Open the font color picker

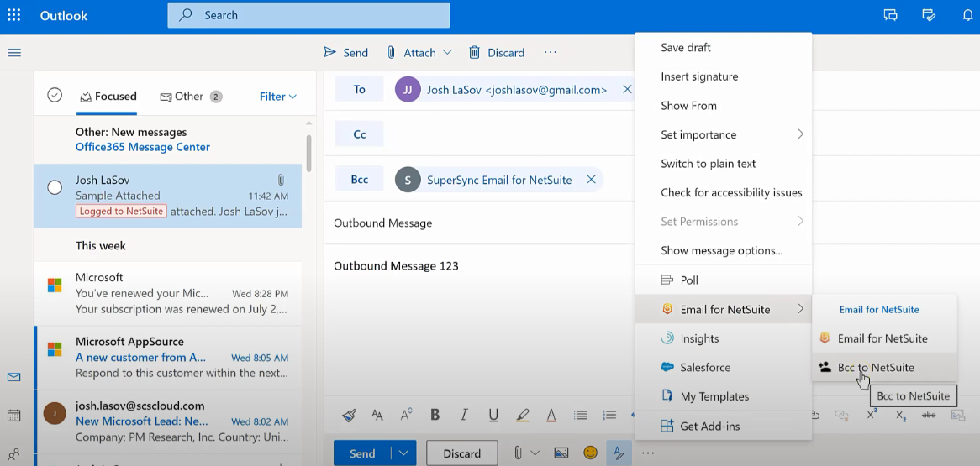point(551,415)
